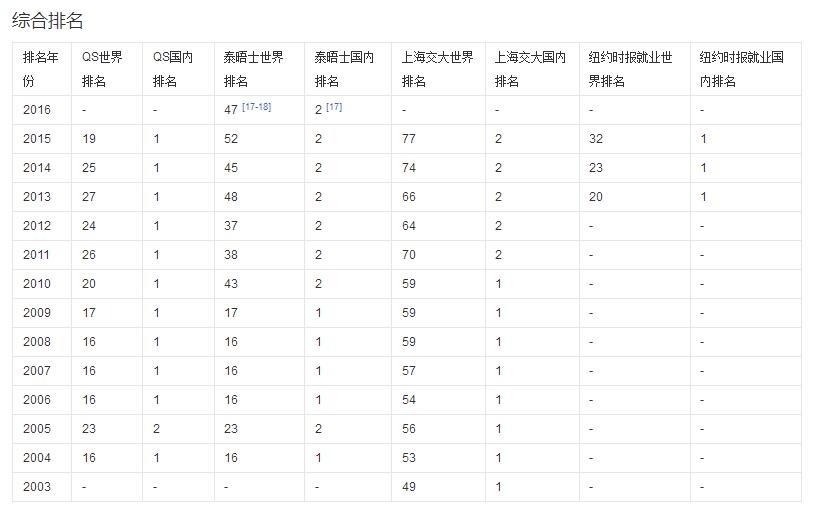
Task: Click QS world rank 17 in 2009 row
Action: (x=89, y=312)
